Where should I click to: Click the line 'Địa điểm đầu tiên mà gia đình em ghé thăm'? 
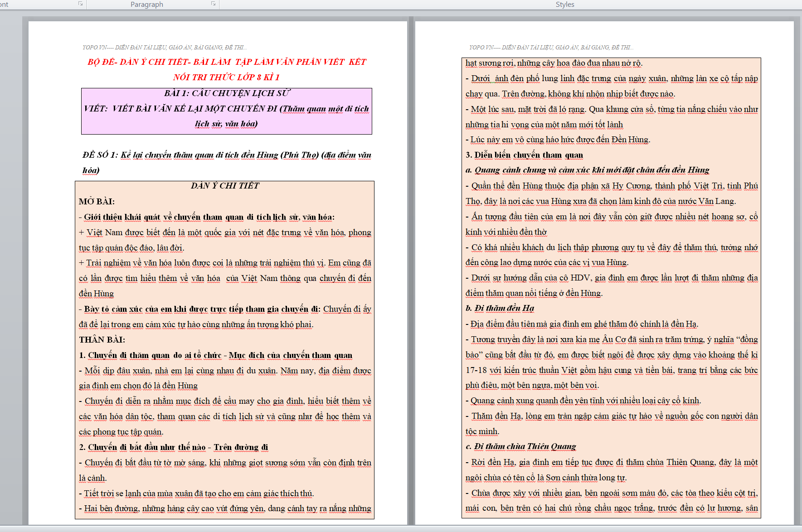pyautogui.click(x=582, y=324)
